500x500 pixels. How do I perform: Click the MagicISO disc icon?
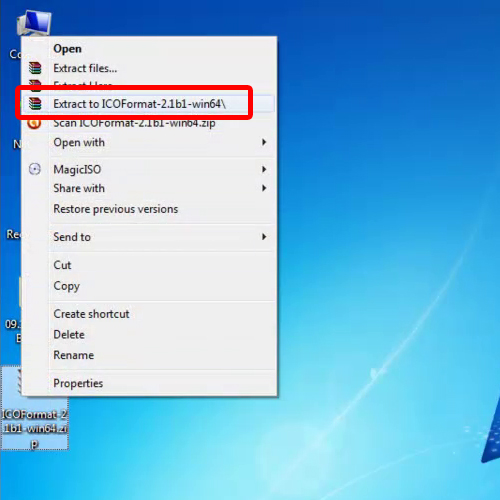point(35,169)
